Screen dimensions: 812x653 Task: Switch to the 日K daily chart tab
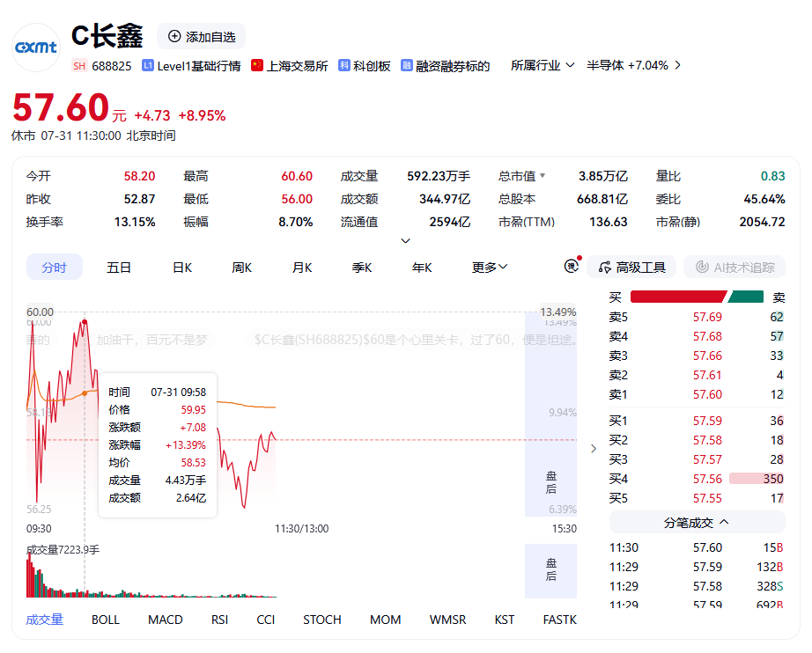pyautogui.click(x=182, y=267)
